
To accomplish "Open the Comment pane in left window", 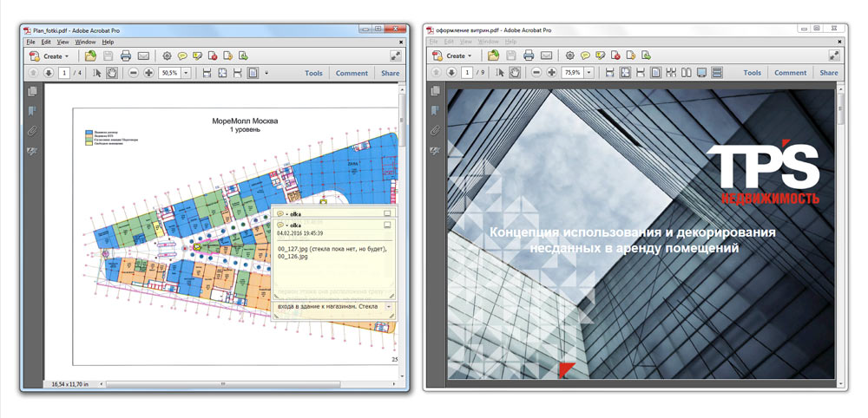I will click(x=352, y=74).
